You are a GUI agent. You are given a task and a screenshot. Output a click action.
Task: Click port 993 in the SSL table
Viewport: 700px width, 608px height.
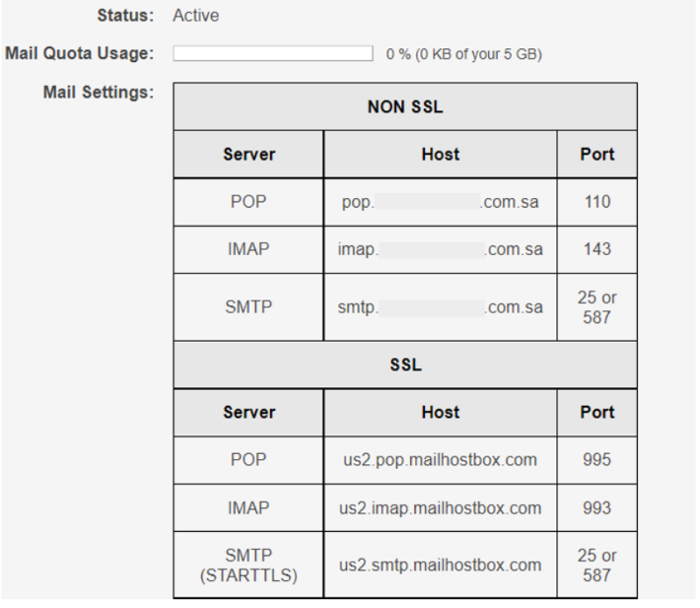tap(597, 508)
